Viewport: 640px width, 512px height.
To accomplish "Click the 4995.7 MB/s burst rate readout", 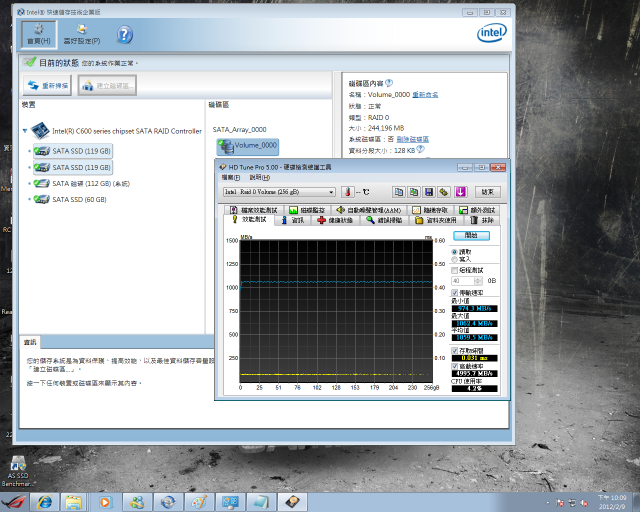I will [474, 374].
